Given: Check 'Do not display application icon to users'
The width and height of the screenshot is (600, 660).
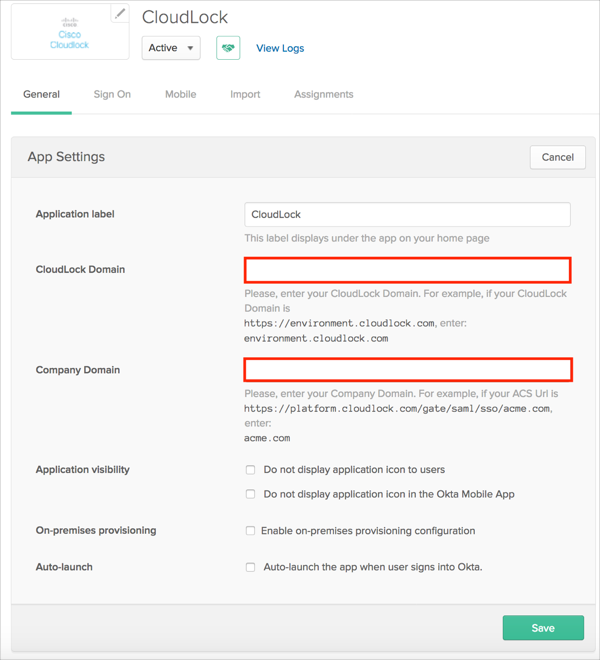Looking at the screenshot, I should coord(251,470).
